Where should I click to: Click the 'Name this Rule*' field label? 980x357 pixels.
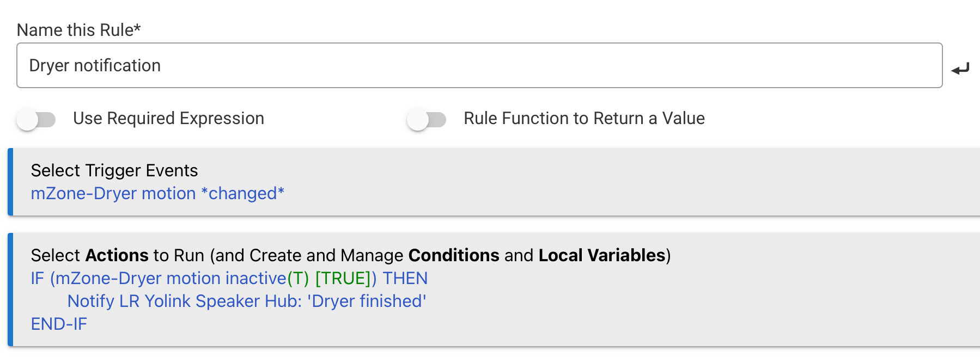tap(79, 30)
